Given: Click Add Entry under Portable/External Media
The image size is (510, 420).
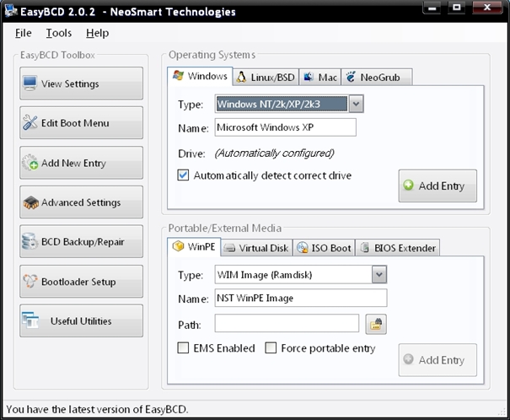Looking at the screenshot, I should [438, 360].
